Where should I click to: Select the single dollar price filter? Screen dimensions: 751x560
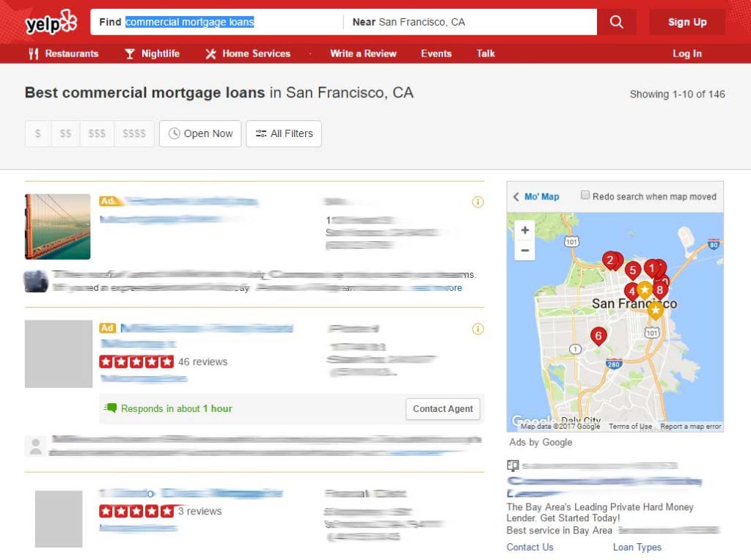38,133
